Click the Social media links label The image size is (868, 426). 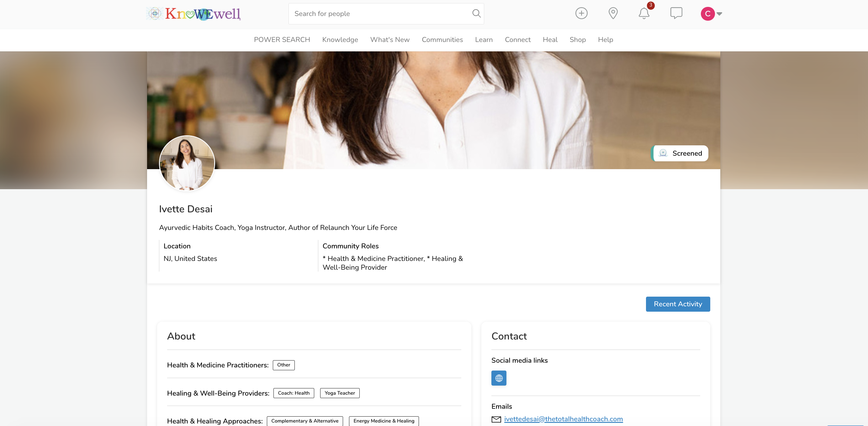pyautogui.click(x=519, y=361)
